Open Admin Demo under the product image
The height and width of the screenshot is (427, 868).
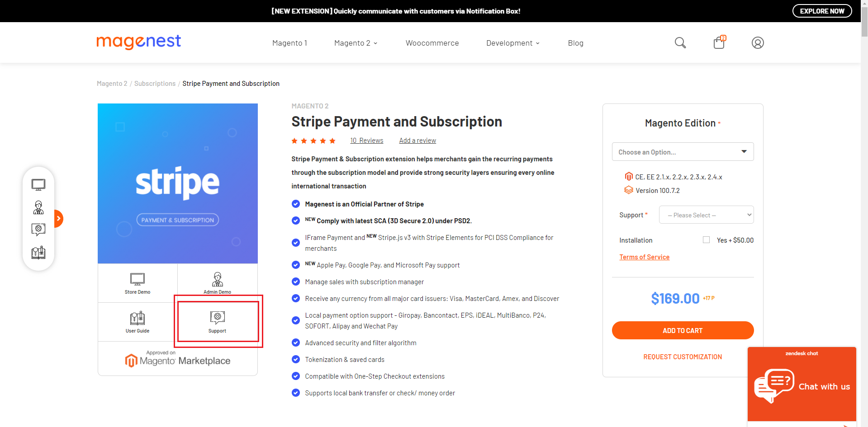coord(218,283)
